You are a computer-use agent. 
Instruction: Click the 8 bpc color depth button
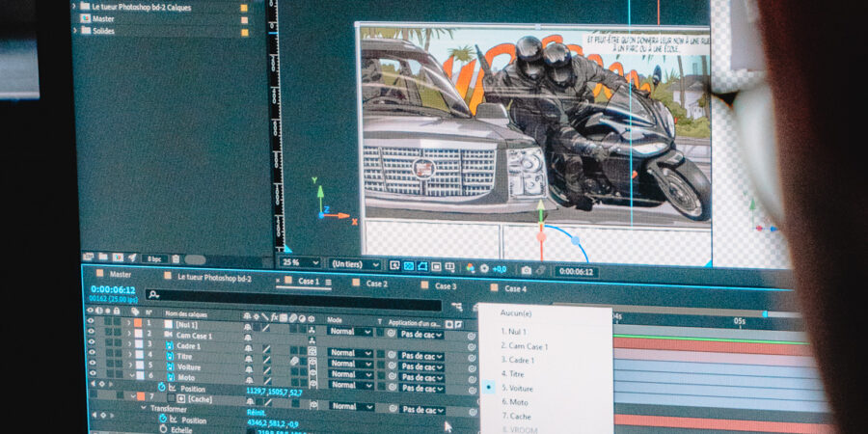click(154, 258)
